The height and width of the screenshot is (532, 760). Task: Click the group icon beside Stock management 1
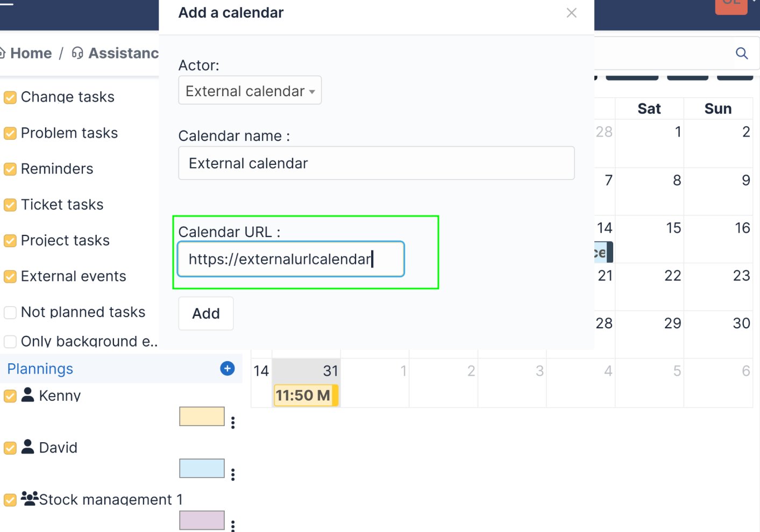point(29,498)
